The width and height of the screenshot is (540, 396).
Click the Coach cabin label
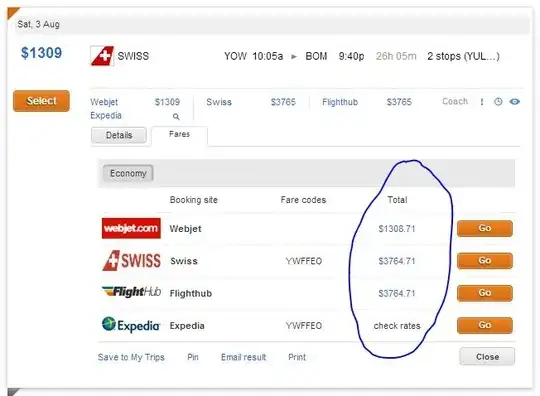click(455, 101)
